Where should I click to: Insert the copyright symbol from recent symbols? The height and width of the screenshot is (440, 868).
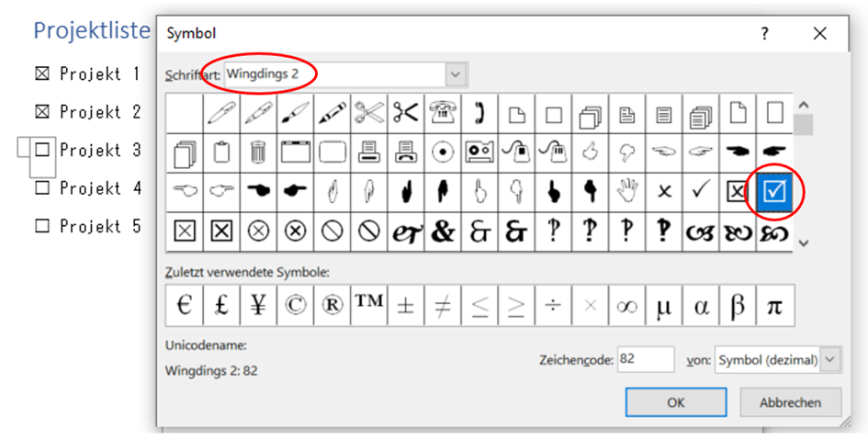pos(295,306)
